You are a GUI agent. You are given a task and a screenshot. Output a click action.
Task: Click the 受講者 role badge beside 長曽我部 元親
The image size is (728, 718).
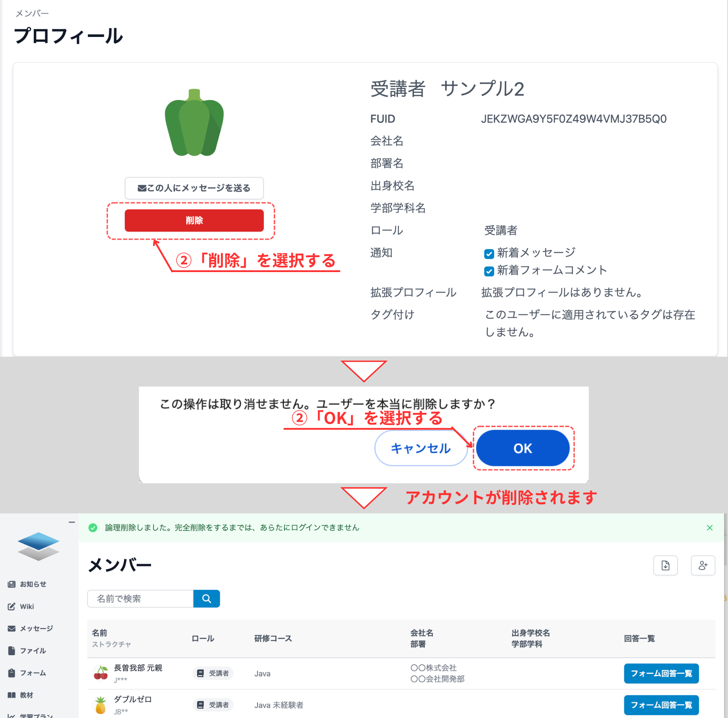coord(213,673)
